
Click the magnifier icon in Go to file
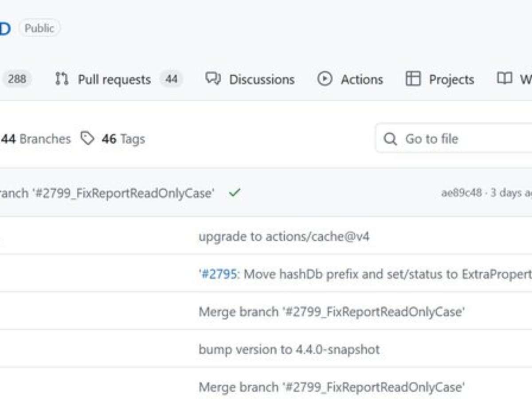pyautogui.click(x=390, y=139)
